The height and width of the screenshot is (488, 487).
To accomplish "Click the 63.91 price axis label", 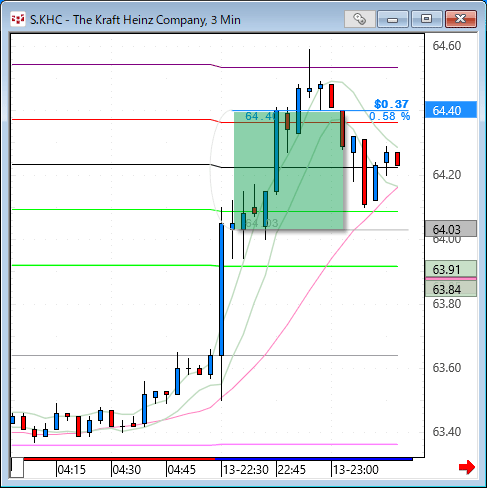I will tap(451, 269).
